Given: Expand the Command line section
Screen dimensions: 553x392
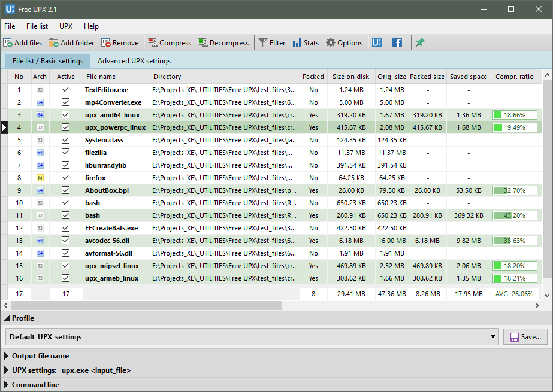Looking at the screenshot, I should [x=7, y=385].
